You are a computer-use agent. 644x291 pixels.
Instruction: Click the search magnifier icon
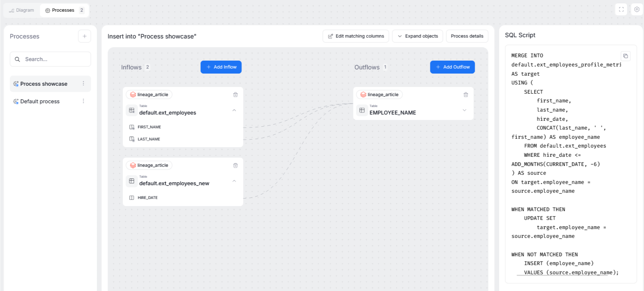click(18, 59)
